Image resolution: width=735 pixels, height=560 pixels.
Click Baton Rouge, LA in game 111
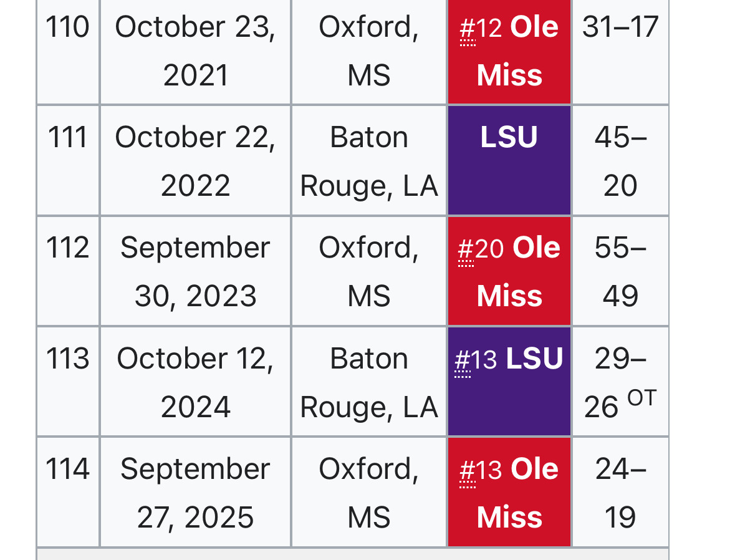pyautogui.click(x=369, y=161)
